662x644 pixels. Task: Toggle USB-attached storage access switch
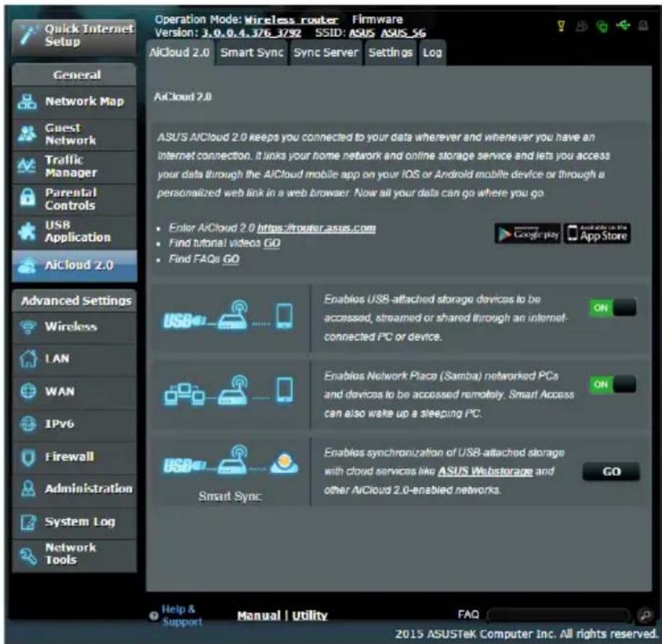pyautogui.click(x=613, y=308)
